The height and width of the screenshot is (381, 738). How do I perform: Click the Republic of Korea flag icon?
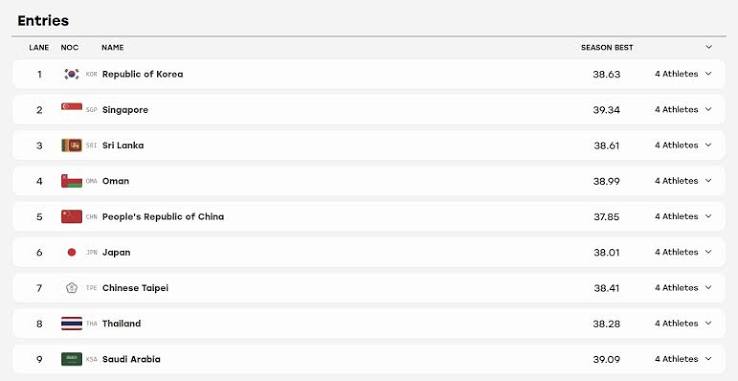point(72,74)
